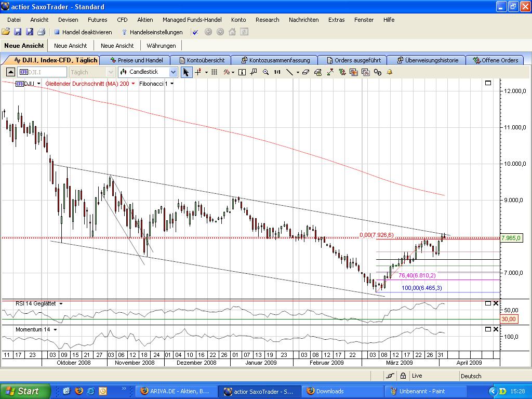This screenshot has width=532, height=399.
Task: Click the open folder icon in toolbar
Action: (6, 32)
